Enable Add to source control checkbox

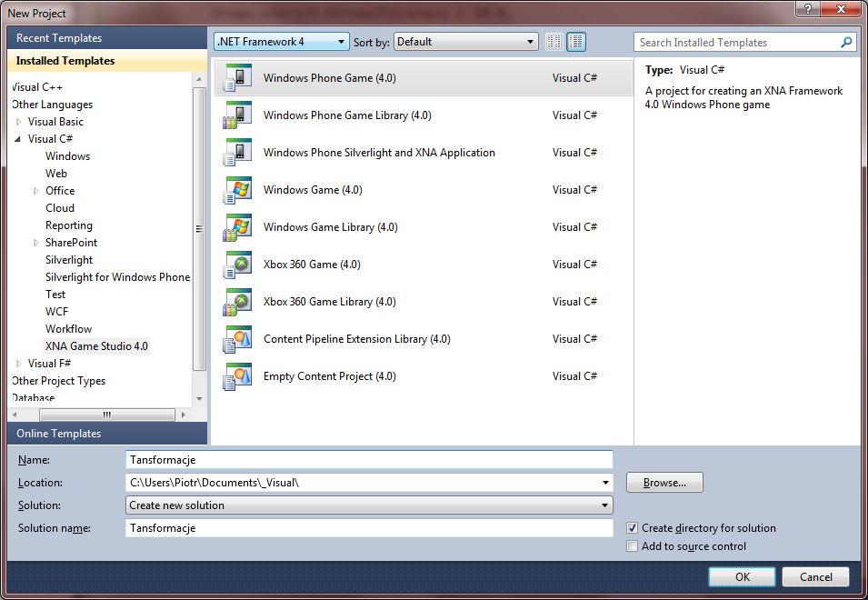click(x=632, y=546)
